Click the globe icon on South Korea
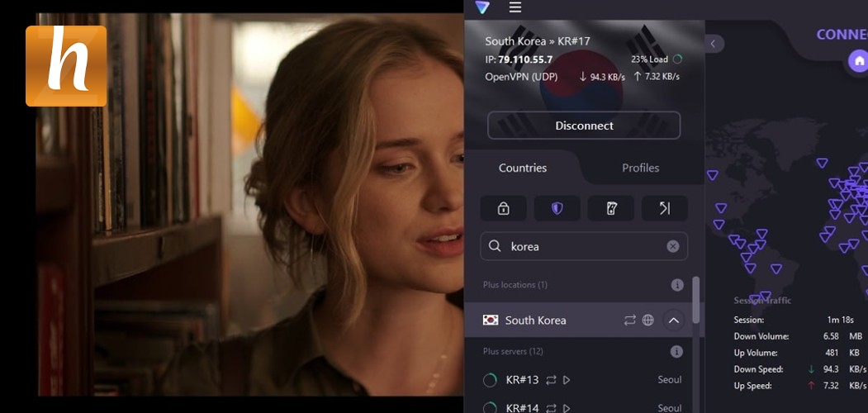Screen dimensions: 868x413 (648, 320)
